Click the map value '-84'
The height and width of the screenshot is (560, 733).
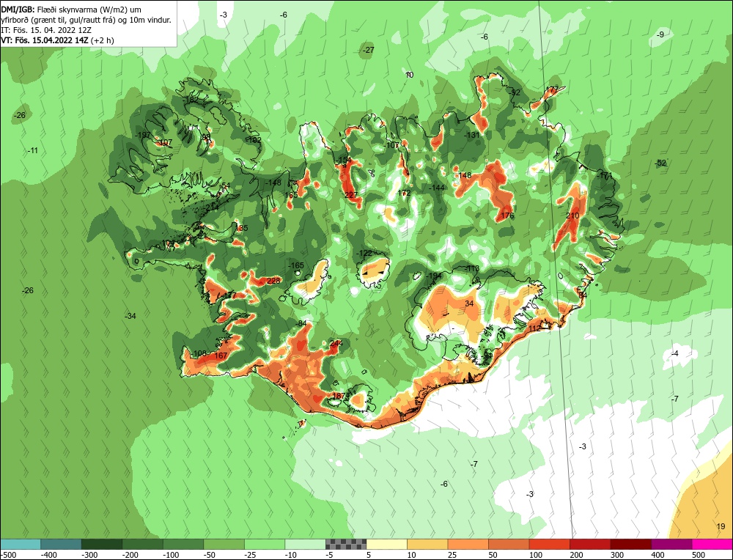(x=301, y=323)
